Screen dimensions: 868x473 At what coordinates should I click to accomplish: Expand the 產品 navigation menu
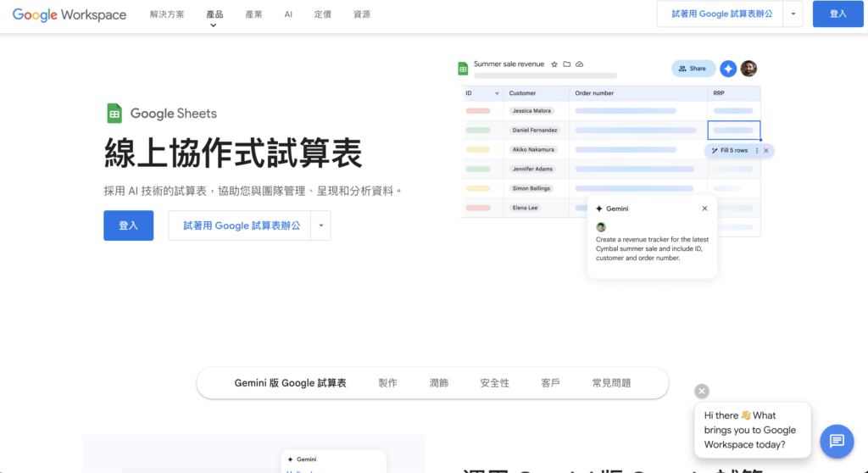pos(214,15)
